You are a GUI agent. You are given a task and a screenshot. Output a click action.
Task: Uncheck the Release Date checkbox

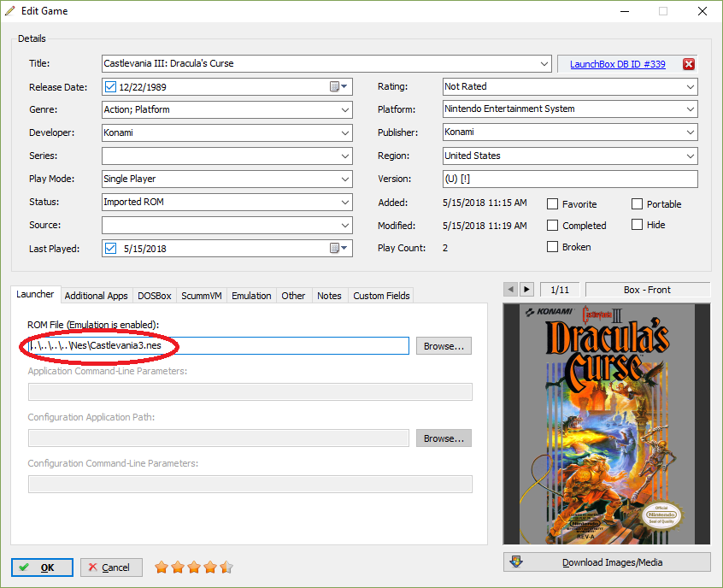tap(110, 86)
